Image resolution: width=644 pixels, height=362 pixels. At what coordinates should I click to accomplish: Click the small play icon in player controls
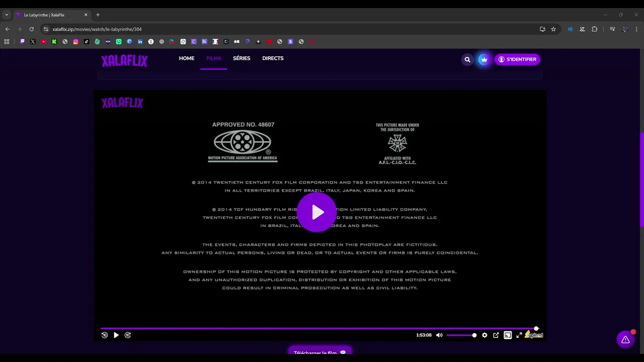pos(116,335)
